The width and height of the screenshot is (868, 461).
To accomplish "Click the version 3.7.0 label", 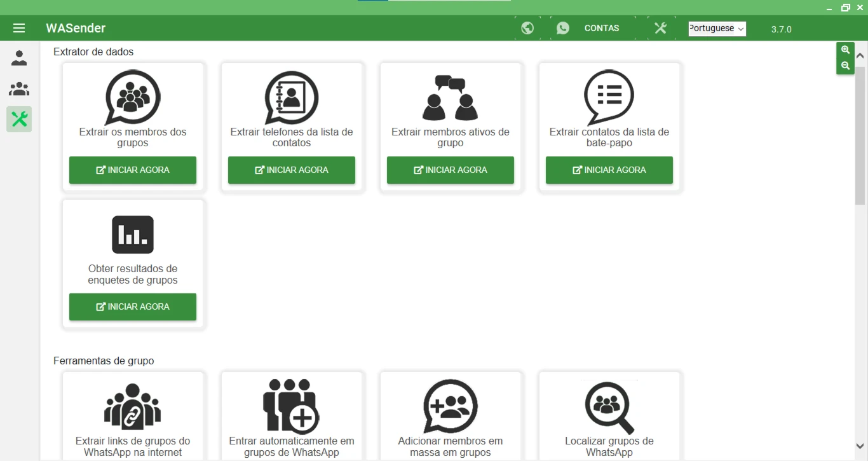I will coord(782,29).
